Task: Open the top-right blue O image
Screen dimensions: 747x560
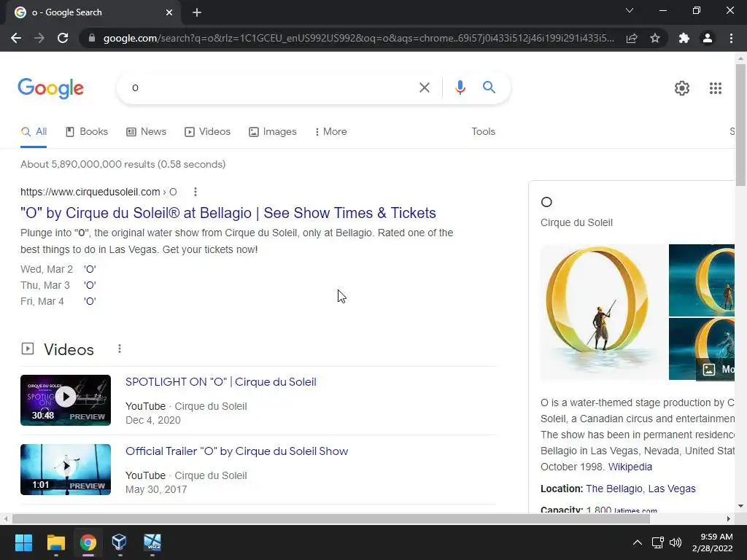Action: click(x=702, y=280)
